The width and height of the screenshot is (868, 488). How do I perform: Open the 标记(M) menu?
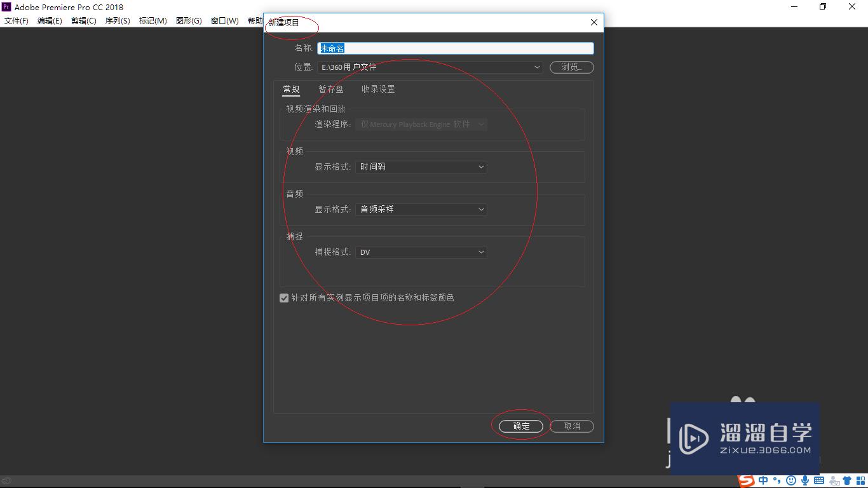tap(153, 21)
